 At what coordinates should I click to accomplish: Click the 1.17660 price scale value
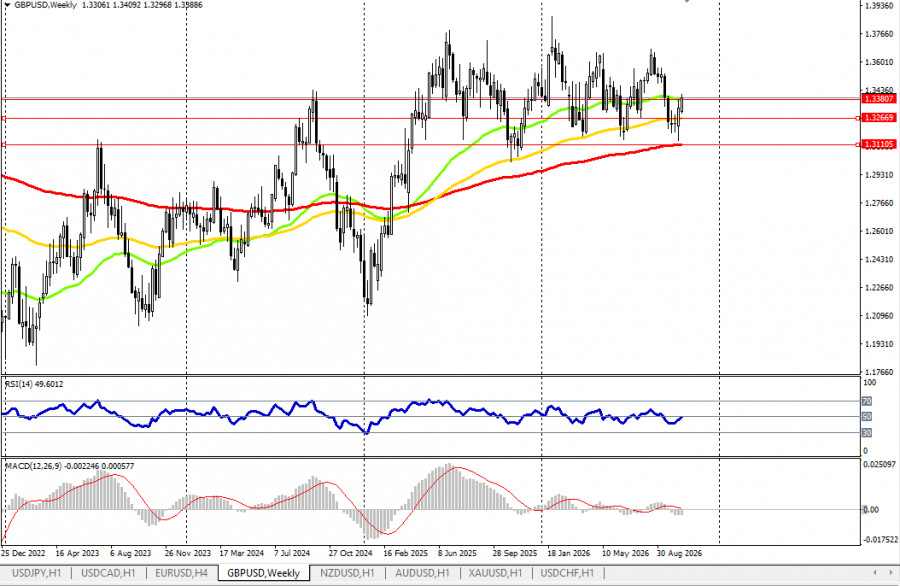click(879, 372)
